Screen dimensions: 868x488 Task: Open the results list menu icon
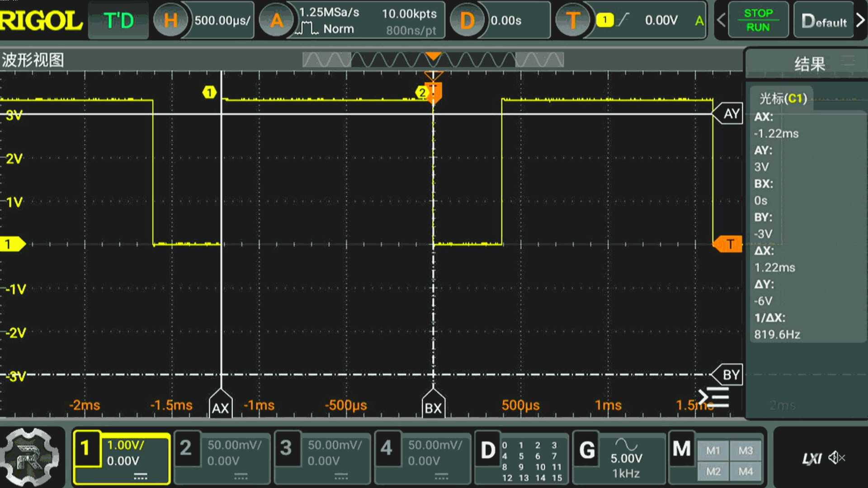(714, 397)
